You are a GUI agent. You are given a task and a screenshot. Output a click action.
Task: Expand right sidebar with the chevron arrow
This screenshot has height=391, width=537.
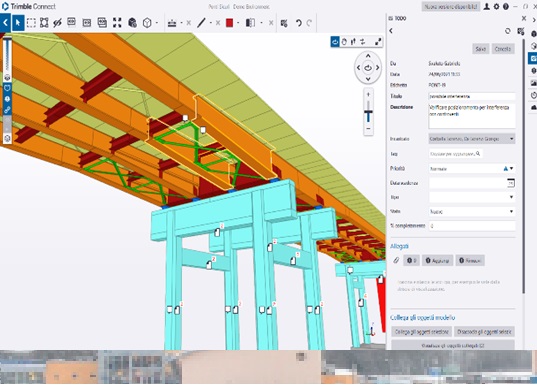(534, 20)
